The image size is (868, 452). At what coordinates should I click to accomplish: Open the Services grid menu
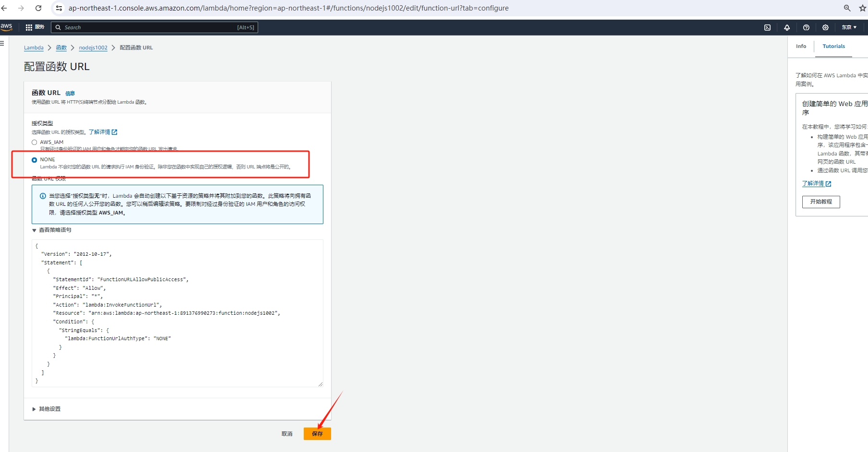[35, 27]
